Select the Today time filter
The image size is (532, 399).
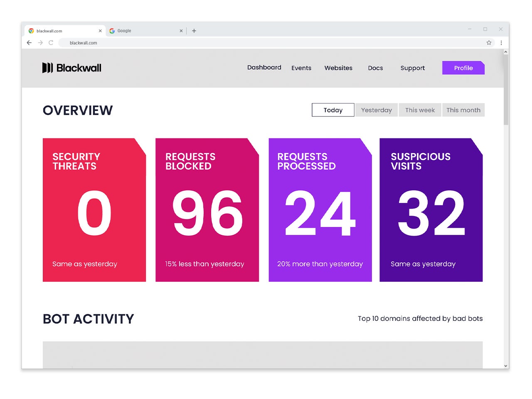coord(333,110)
